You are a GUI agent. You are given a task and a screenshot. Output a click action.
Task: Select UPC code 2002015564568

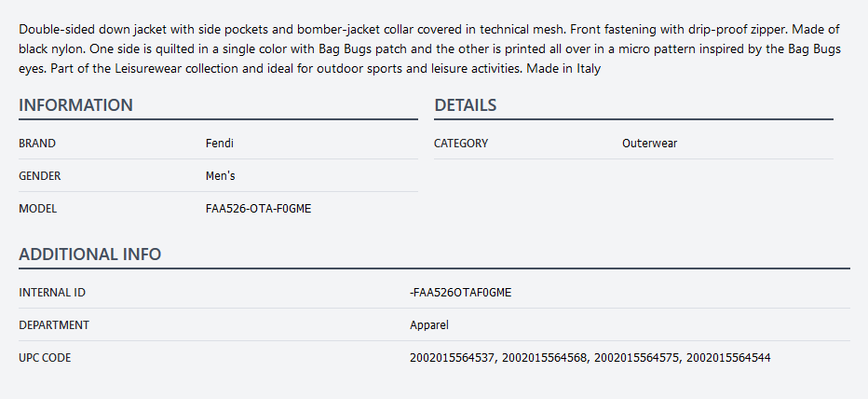pyautogui.click(x=545, y=358)
